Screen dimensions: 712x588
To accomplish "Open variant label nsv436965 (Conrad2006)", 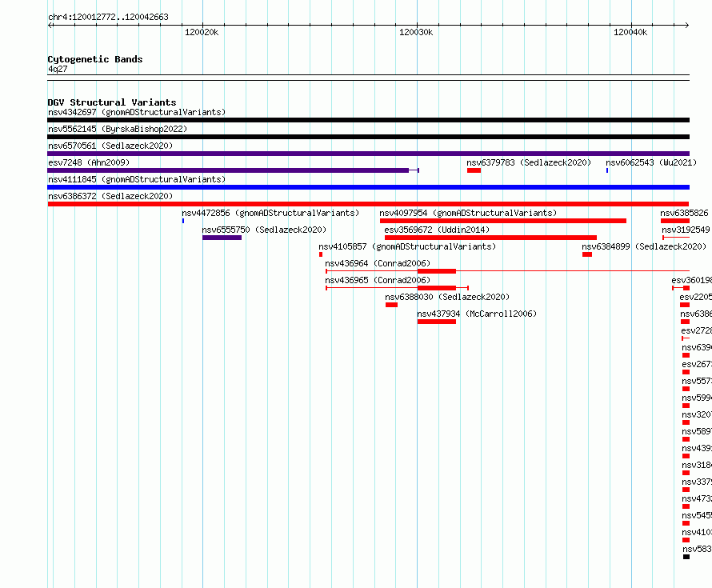I will [x=378, y=280].
